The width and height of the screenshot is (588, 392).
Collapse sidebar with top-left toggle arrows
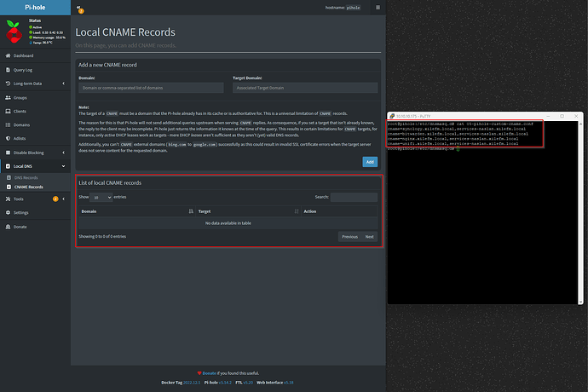pos(78,8)
